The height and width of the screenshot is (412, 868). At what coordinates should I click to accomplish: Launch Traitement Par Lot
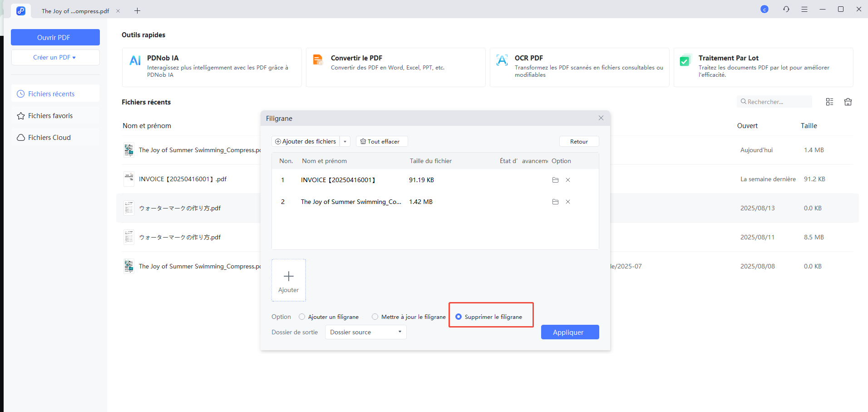pyautogui.click(x=763, y=66)
